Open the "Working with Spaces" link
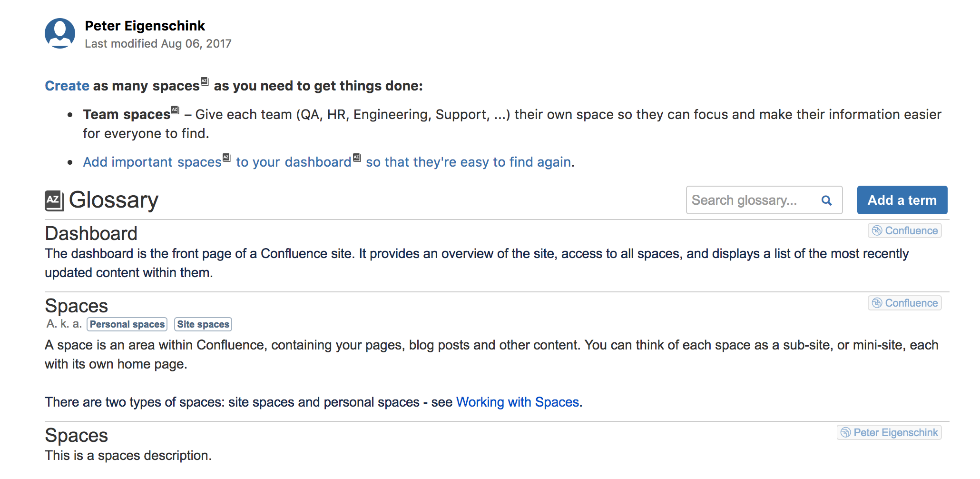Viewport: 980px width, 479px height. click(x=518, y=402)
